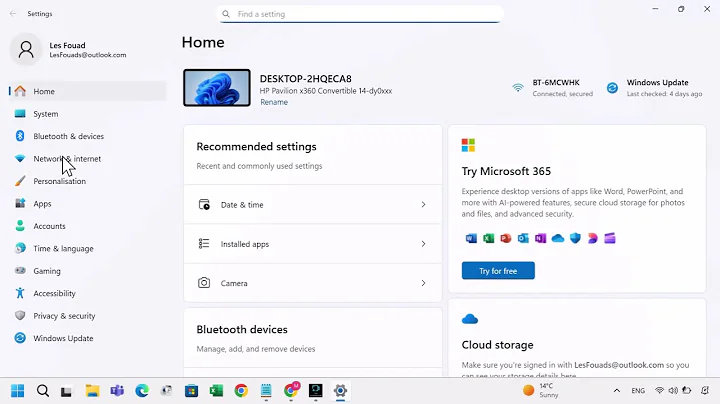Open taskbar Search magnifier

43,391
